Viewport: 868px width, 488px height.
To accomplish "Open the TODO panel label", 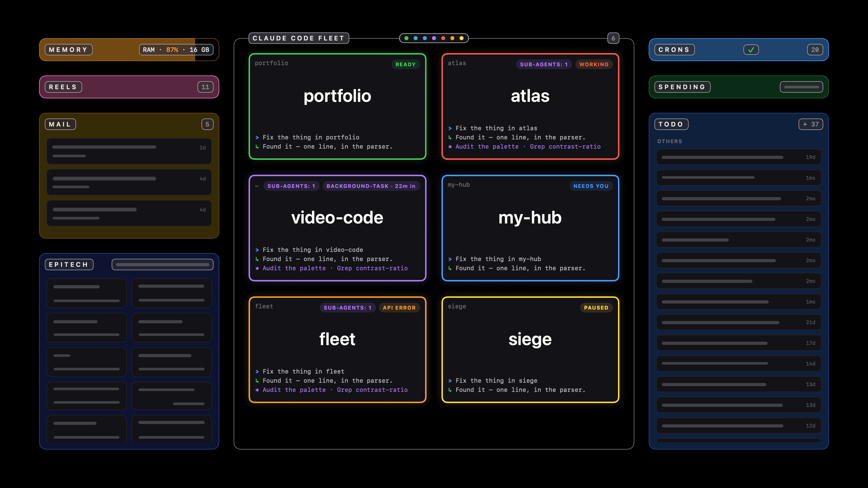I will pos(671,124).
